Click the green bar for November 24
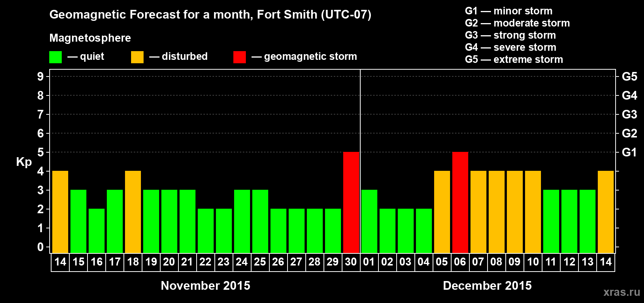644x303 pixels. [242, 221]
